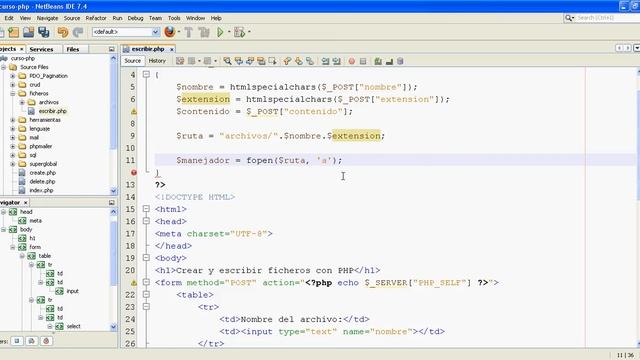Select the select node in Navigator
The width and height of the screenshot is (640, 360).
[73, 326]
